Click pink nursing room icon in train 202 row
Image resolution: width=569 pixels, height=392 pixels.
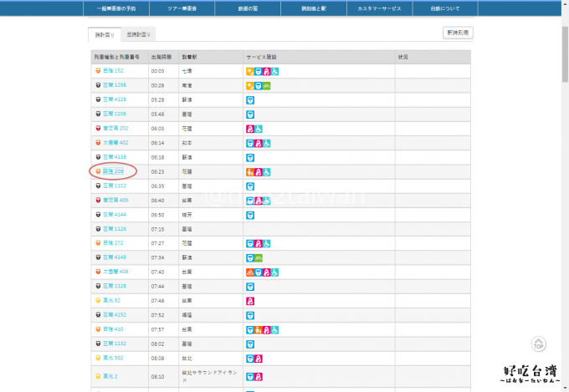click(x=249, y=129)
